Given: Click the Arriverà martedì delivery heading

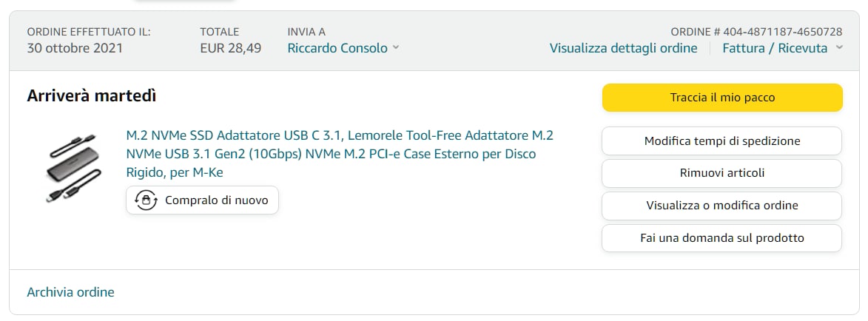Looking at the screenshot, I should 92,95.
